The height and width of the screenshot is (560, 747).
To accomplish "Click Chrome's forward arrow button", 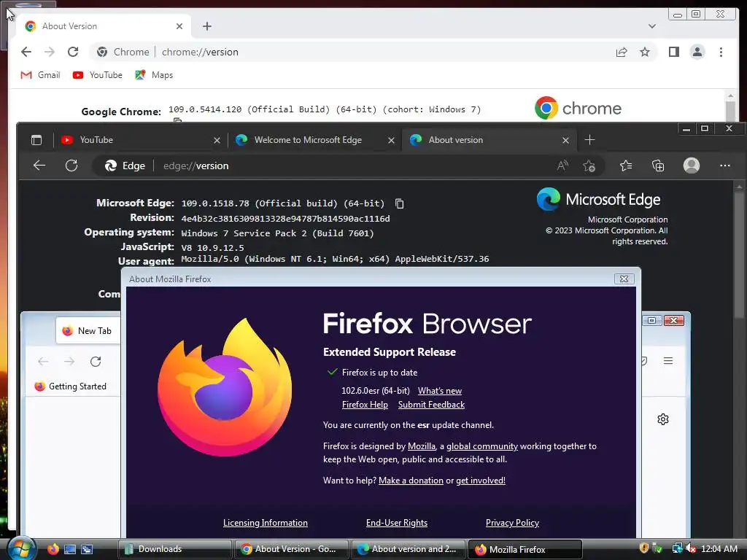I will (x=50, y=52).
